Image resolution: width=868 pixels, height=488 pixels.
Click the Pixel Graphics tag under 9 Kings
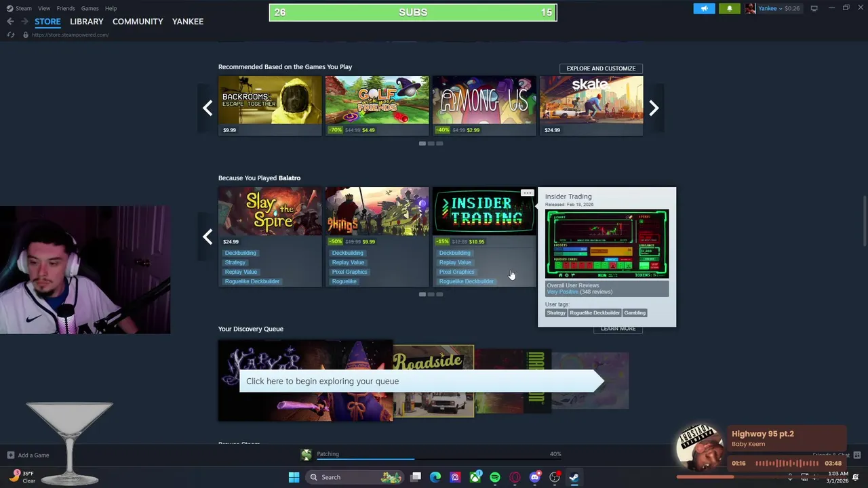click(x=350, y=272)
